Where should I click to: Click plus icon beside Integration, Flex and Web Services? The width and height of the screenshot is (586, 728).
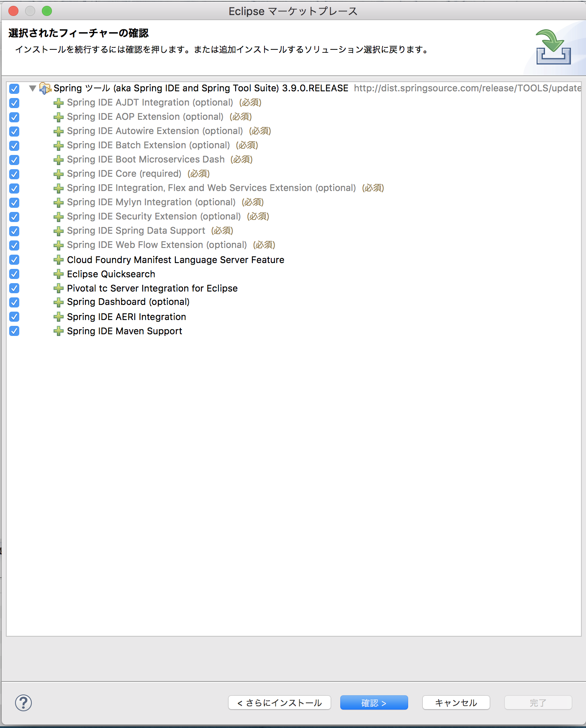59,188
